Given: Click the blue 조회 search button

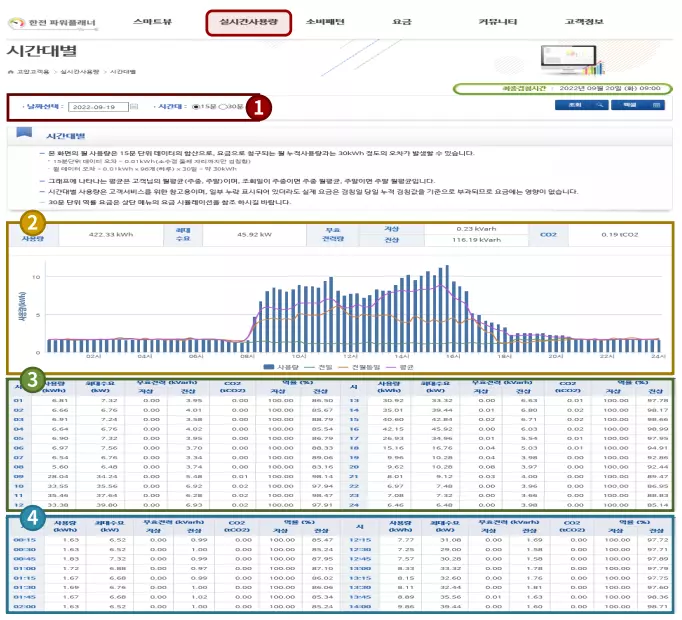Looking at the screenshot, I should click(x=581, y=105).
